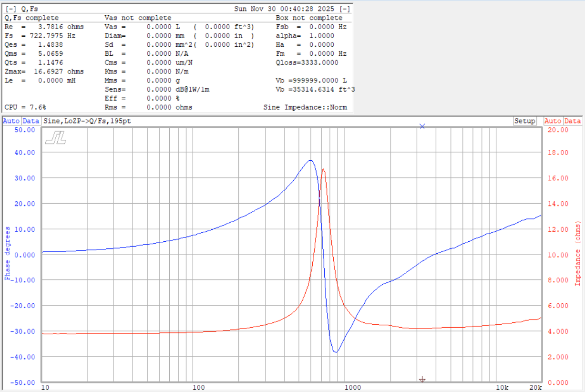This screenshot has height=392, width=585.
Task: Click the red plus cursor marker at bottom
Action: 422,380
